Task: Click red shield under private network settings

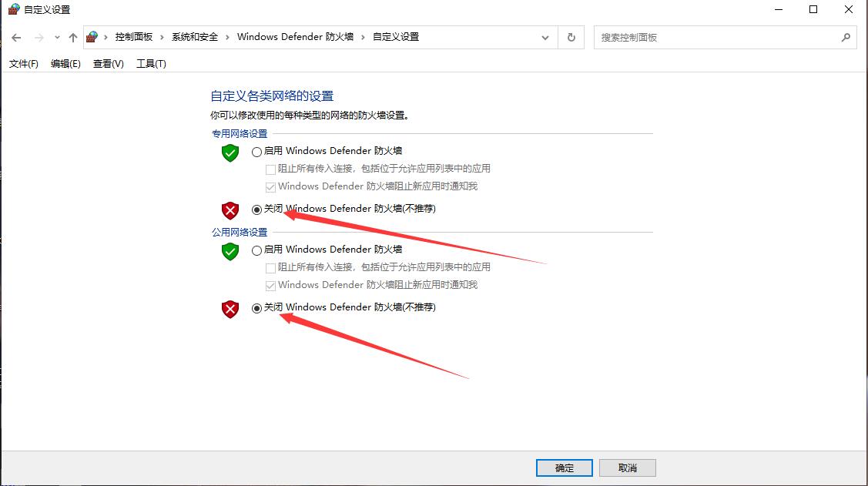Action: (230, 210)
